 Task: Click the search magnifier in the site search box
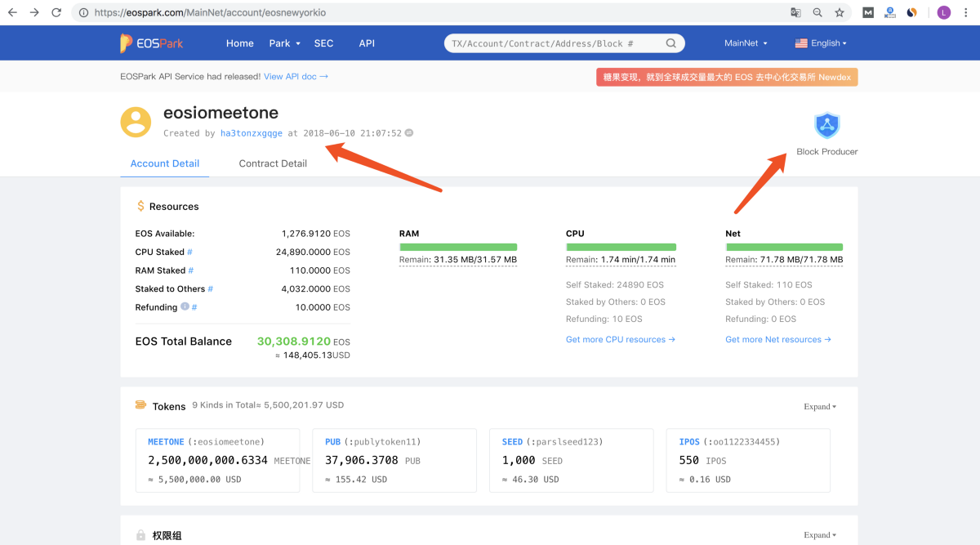(x=671, y=43)
